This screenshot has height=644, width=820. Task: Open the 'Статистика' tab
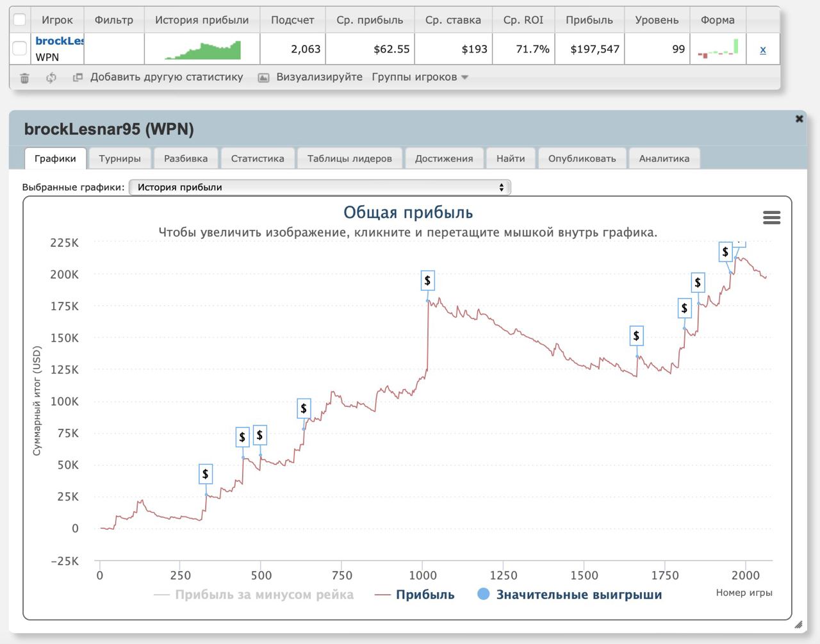click(x=257, y=158)
